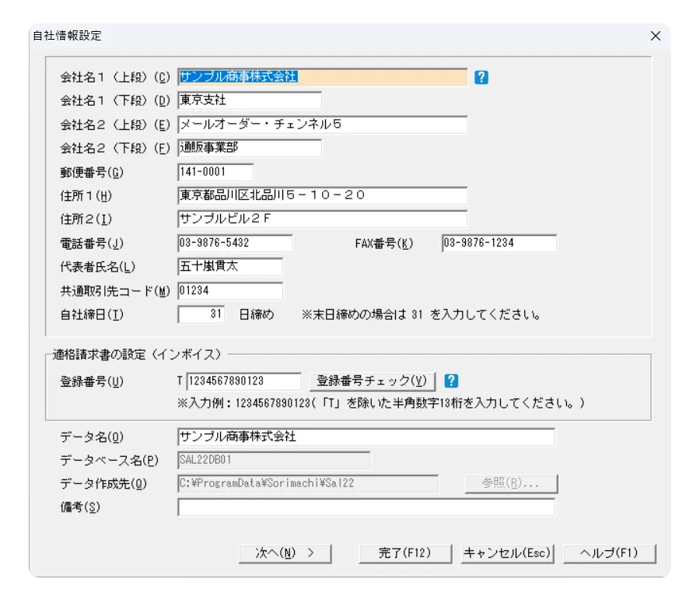The image size is (700, 607).
Task: Open help with ヘルプ(F1) button
Action: [x=609, y=553]
